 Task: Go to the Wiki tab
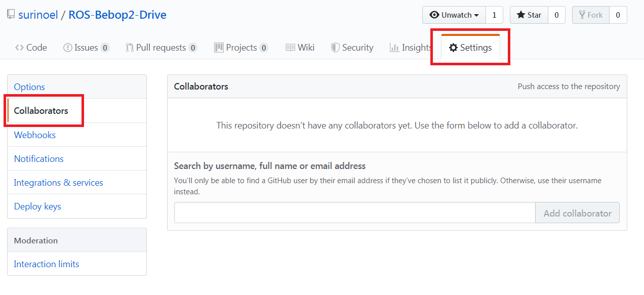coord(300,48)
